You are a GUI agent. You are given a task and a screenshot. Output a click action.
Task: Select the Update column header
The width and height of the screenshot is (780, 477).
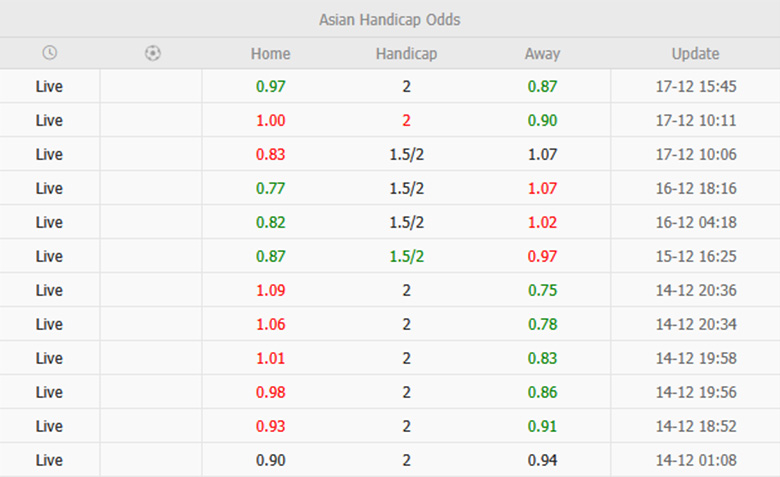coord(695,54)
